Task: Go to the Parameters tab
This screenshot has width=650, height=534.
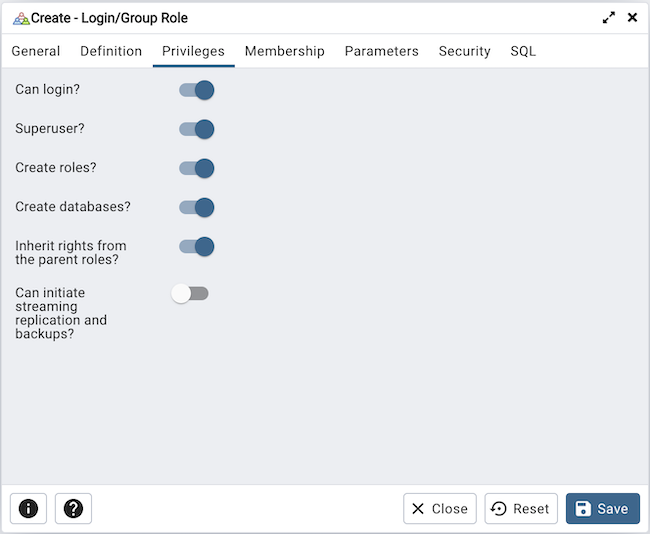Action: pos(381,51)
